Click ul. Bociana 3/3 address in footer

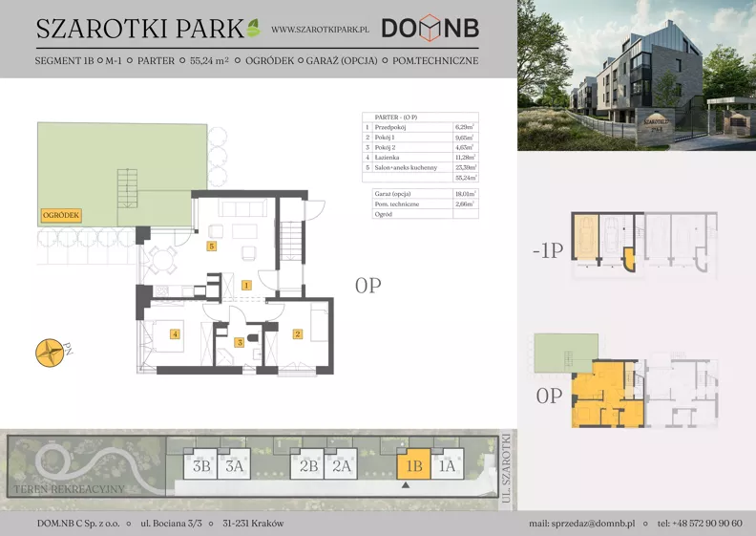tap(171, 523)
